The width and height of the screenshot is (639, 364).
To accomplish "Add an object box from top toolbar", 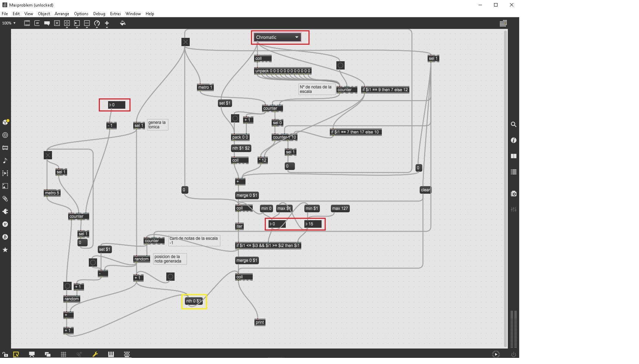I will point(27,23).
